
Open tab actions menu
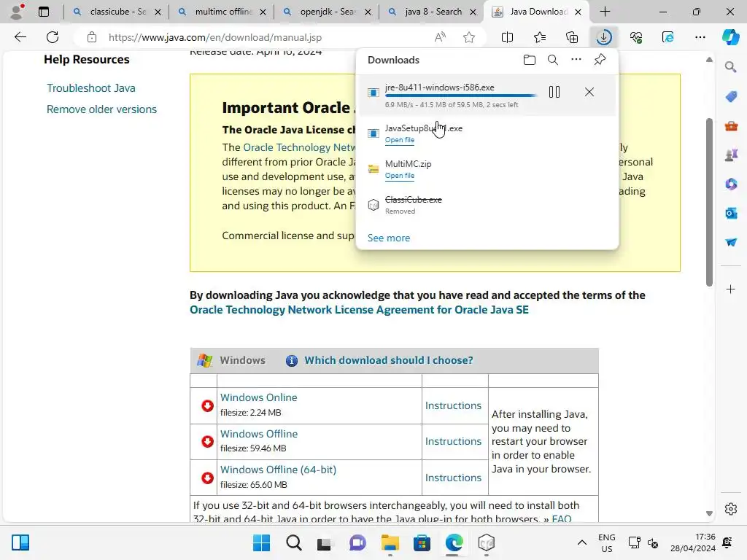point(44,12)
